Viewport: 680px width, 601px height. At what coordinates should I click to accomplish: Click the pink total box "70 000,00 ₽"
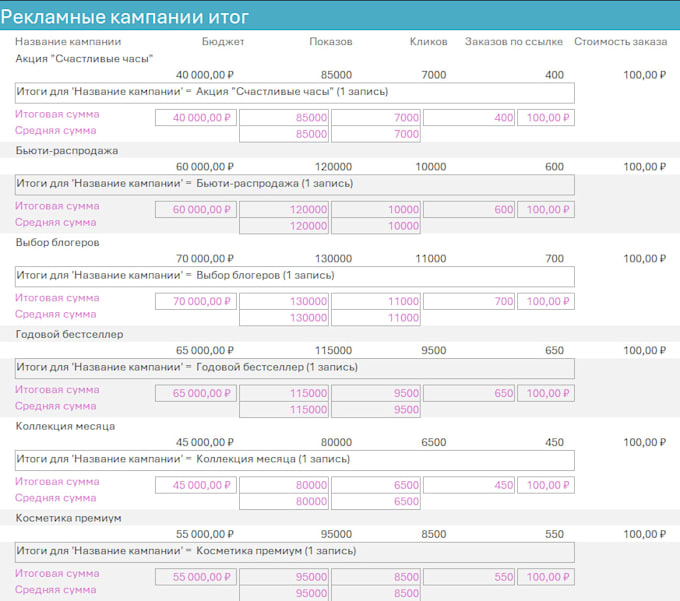point(196,301)
